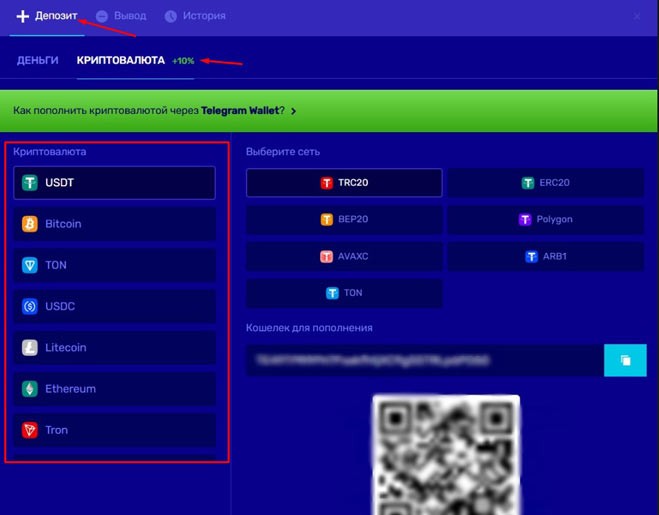This screenshot has height=515, width=659.
Task: Select the Bitcoin cryptocurrency icon
Action: (x=30, y=224)
